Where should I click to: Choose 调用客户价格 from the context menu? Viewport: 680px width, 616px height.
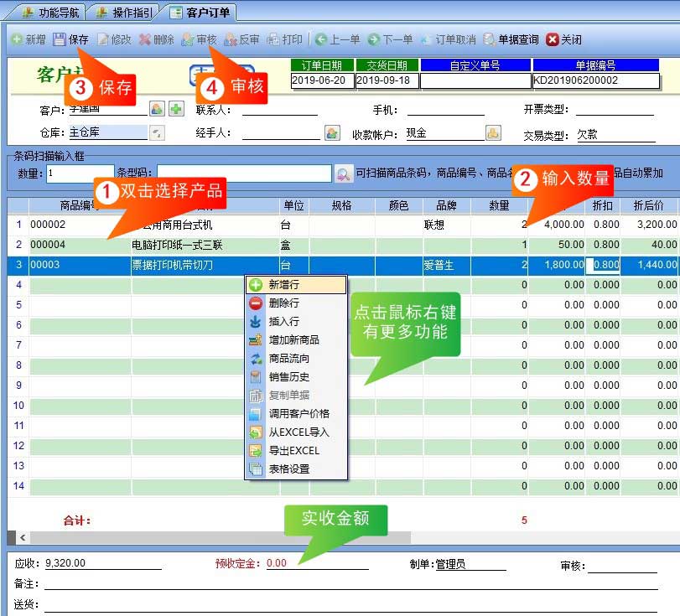click(296, 413)
